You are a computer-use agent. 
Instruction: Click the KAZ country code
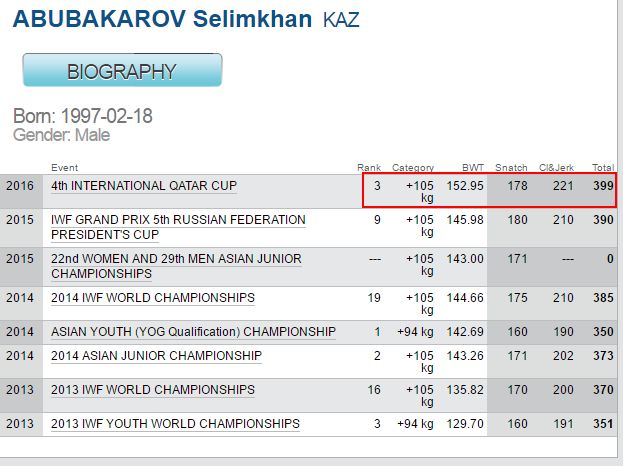[x=341, y=21]
